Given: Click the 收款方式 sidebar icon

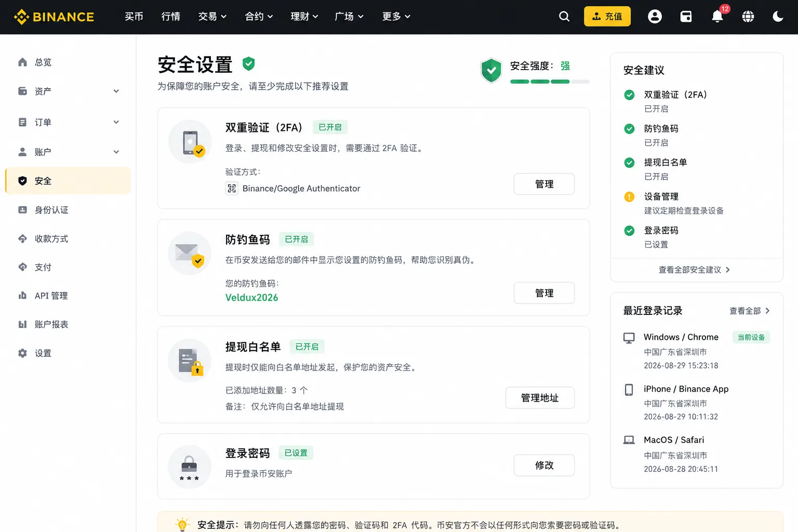Looking at the screenshot, I should coord(22,238).
